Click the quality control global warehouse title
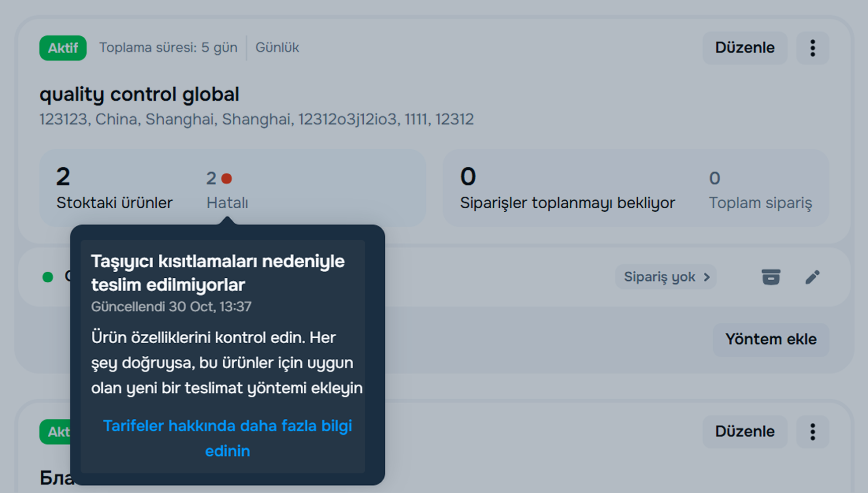Image resolution: width=868 pixels, height=493 pixels. click(140, 94)
